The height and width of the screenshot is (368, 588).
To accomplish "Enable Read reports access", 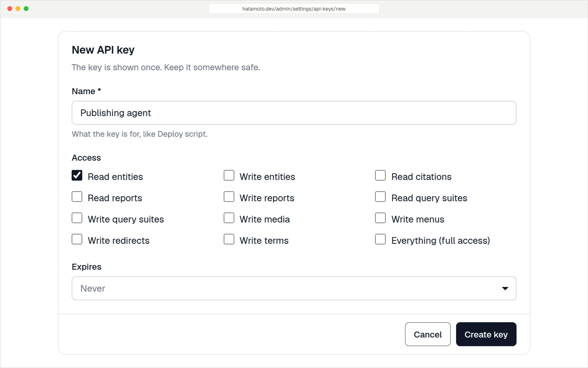I will (77, 197).
